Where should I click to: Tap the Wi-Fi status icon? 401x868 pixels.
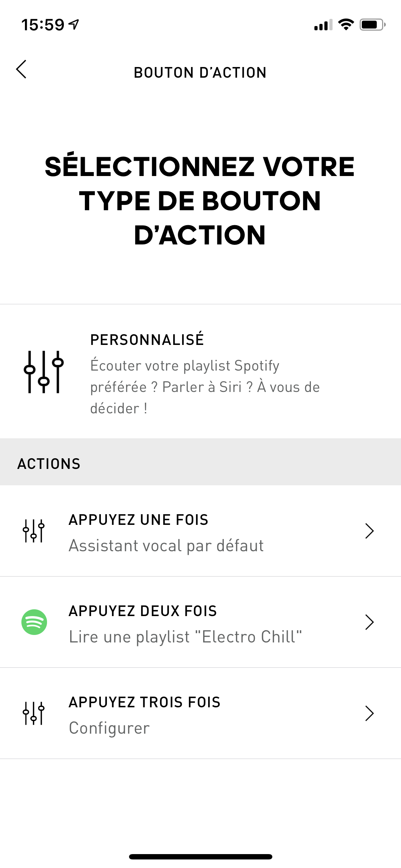pyautogui.click(x=346, y=25)
